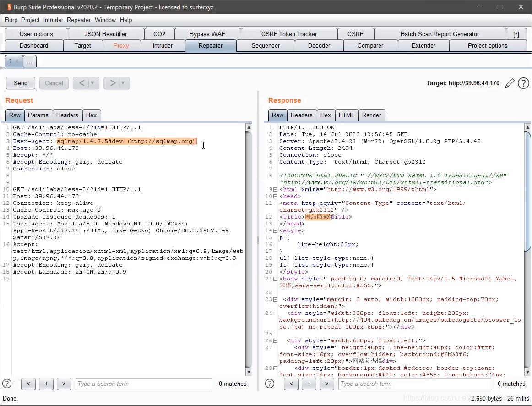Screen dimensions: 532x406
Task: Open the CO2 extension tab
Action: click(x=159, y=34)
